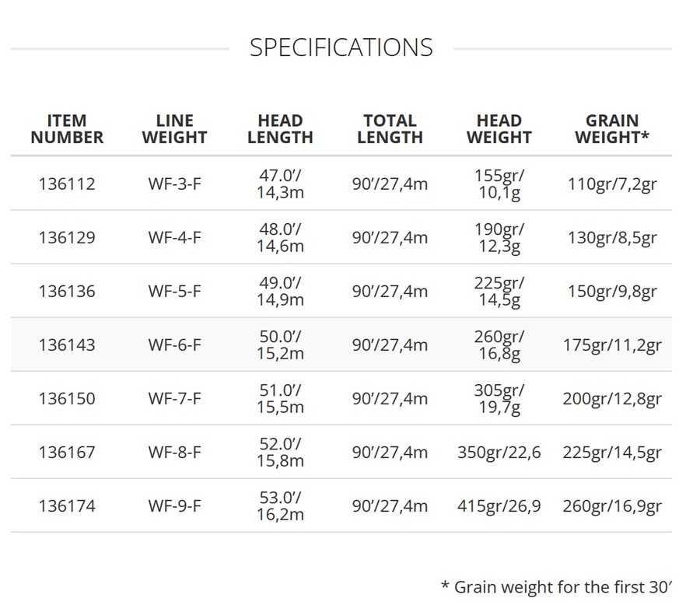
Task: Select the highlighted row item 136143
Action: (67, 345)
